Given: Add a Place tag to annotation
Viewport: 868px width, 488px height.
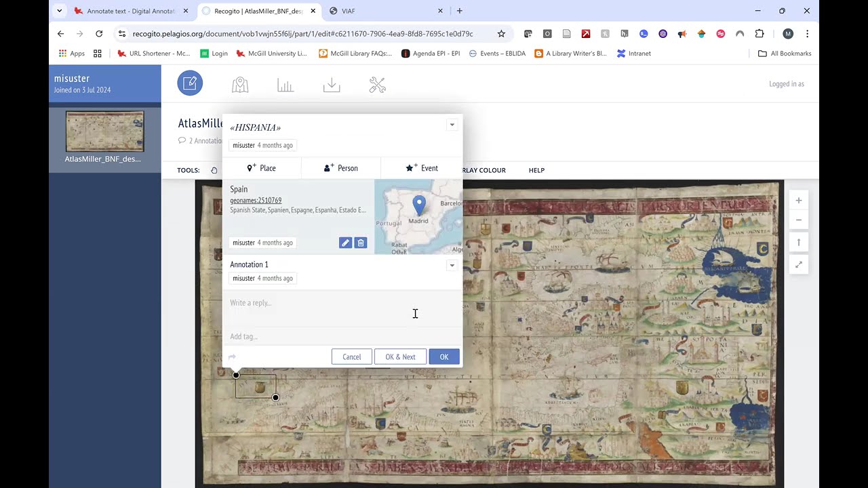Looking at the screenshot, I should click(x=262, y=168).
